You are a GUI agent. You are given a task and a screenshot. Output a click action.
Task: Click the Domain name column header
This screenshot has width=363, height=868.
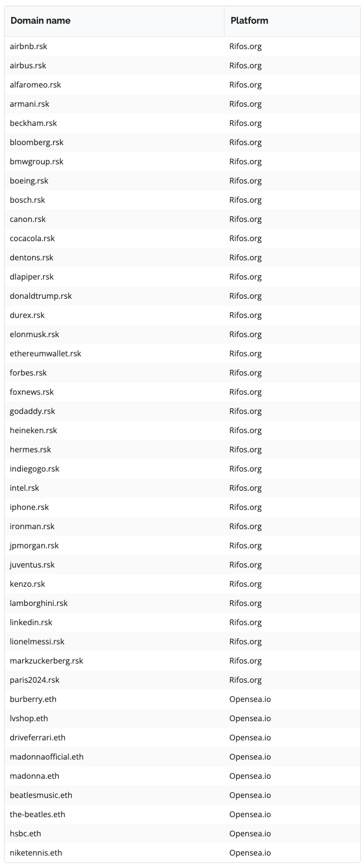41,21
